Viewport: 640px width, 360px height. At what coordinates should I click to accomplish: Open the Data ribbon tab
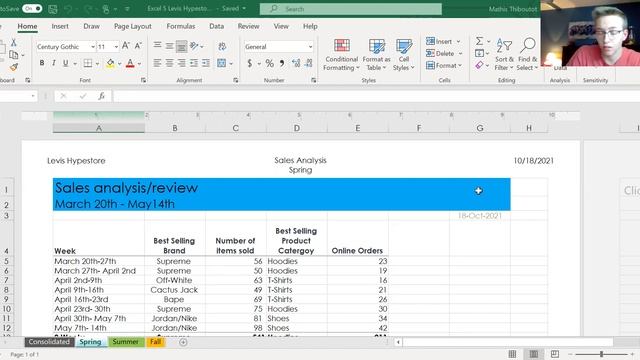tap(216, 26)
